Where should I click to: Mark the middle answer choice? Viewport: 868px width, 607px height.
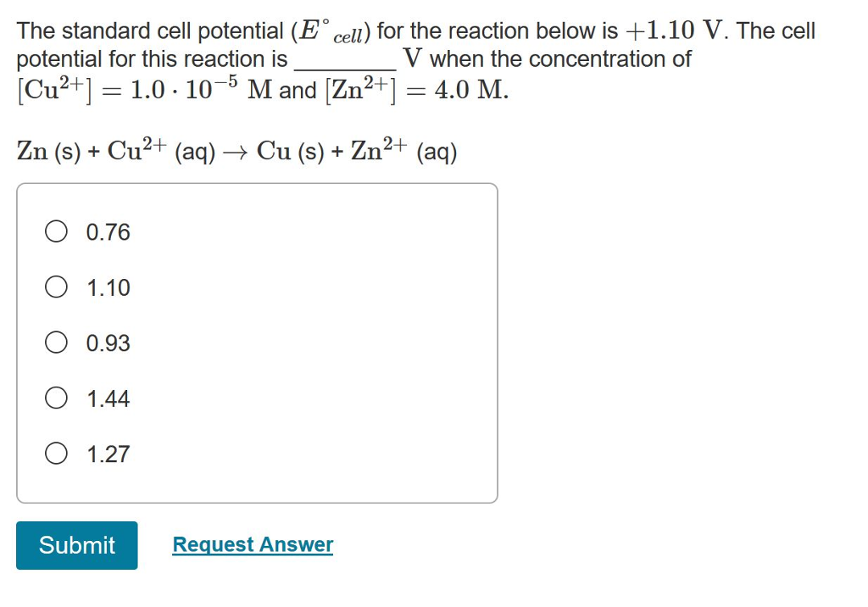point(56,342)
